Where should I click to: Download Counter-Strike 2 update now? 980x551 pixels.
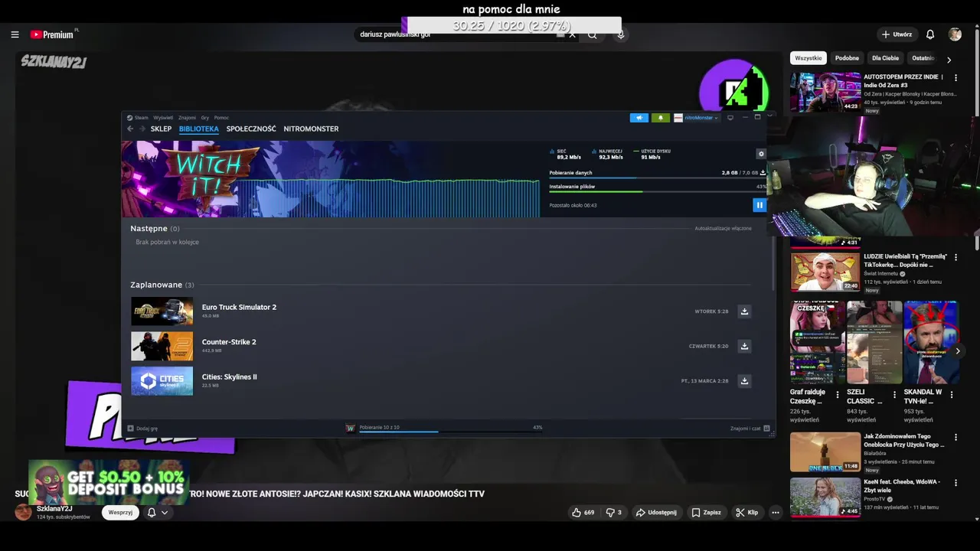point(743,346)
